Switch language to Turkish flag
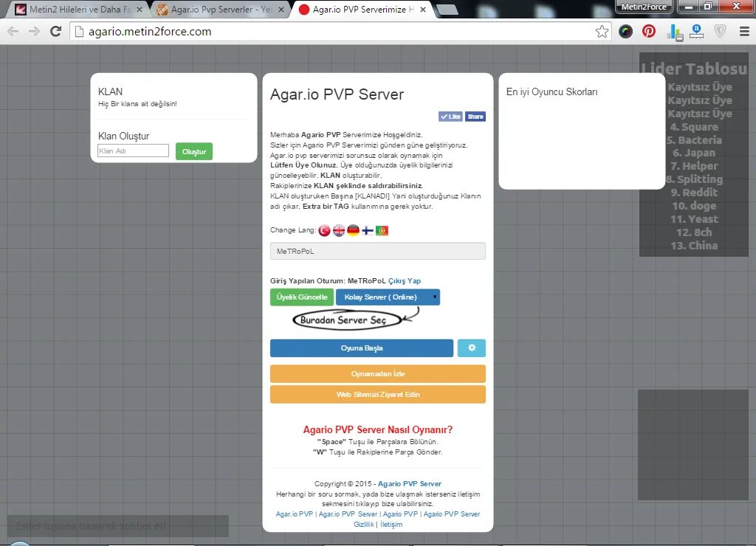This screenshot has width=756, height=546. point(325,231)
